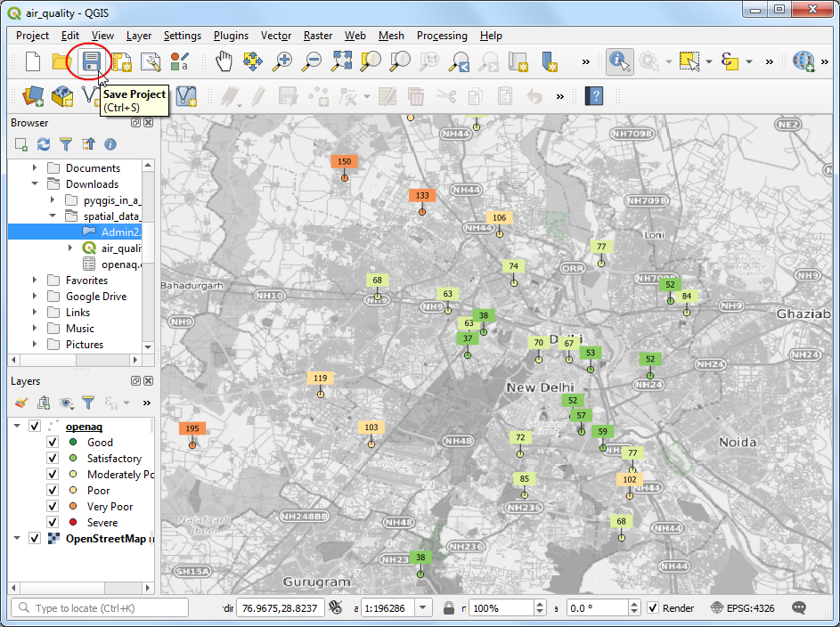Select the Pan Map hand tool

pyautogui.click(x=224, y=61)
